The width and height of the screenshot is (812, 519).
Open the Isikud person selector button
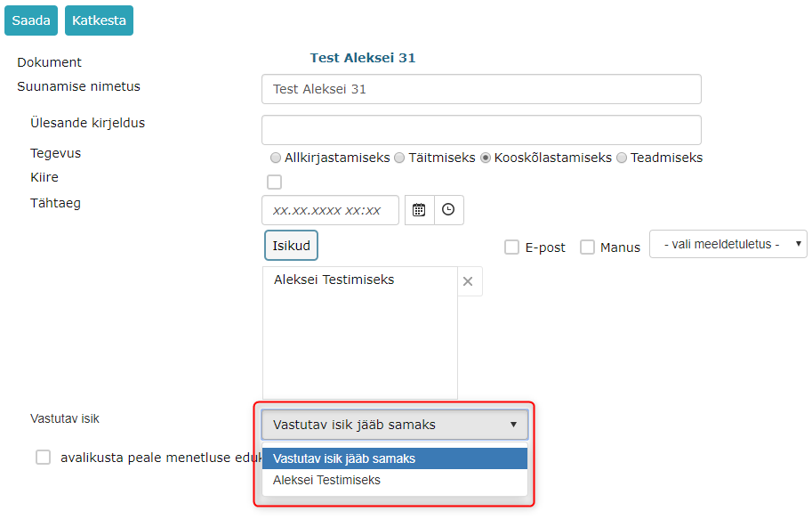pyautogui.click(x=291, y=245)
